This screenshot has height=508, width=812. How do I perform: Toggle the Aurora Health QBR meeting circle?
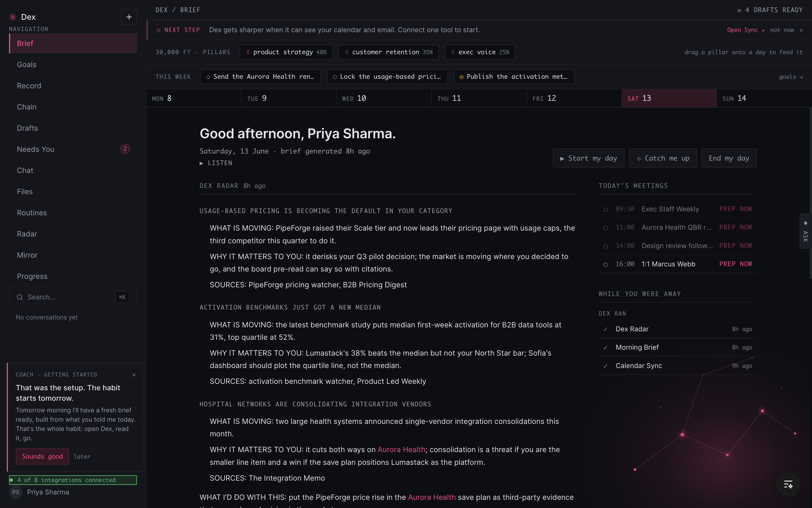click(x=605, y=228)
